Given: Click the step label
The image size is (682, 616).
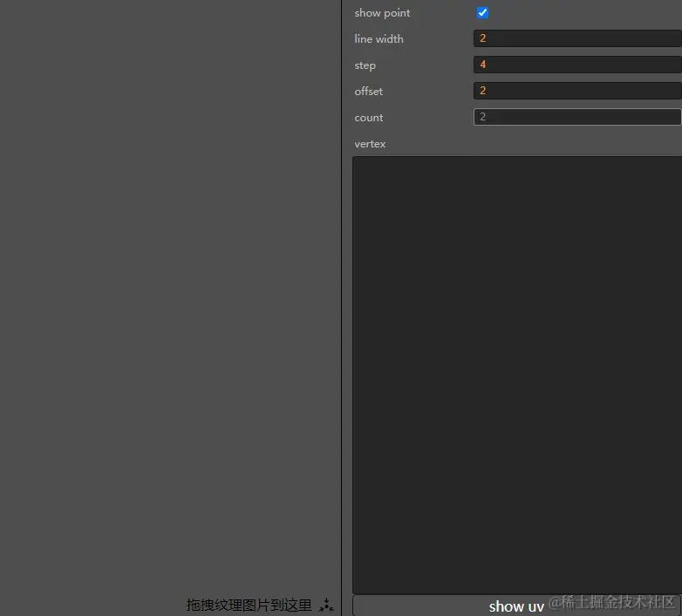Looking at the screenshot, I should [x=365, y=65].
